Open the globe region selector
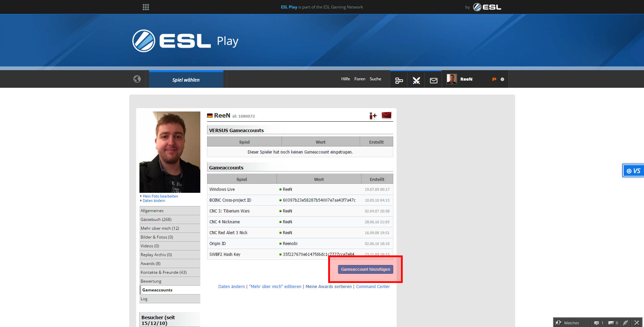The image size is (644, 327). tap(137, 79)
